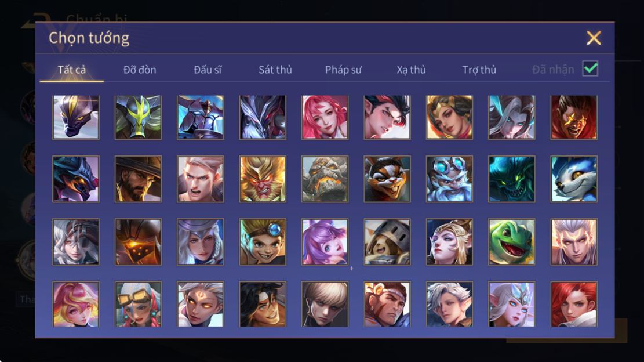
Task: Show the Pháp sư hero category
Action: (343, 70)
